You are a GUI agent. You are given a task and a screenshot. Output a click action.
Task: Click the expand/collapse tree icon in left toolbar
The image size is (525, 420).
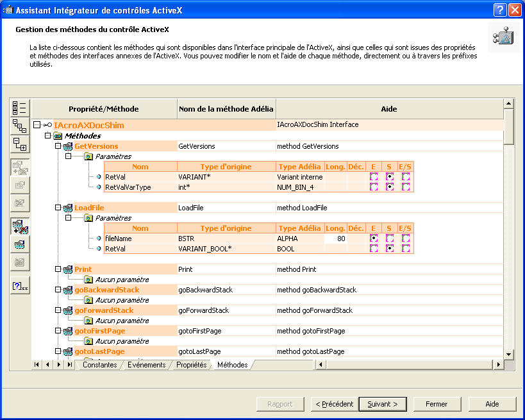(x=20, y=145)
